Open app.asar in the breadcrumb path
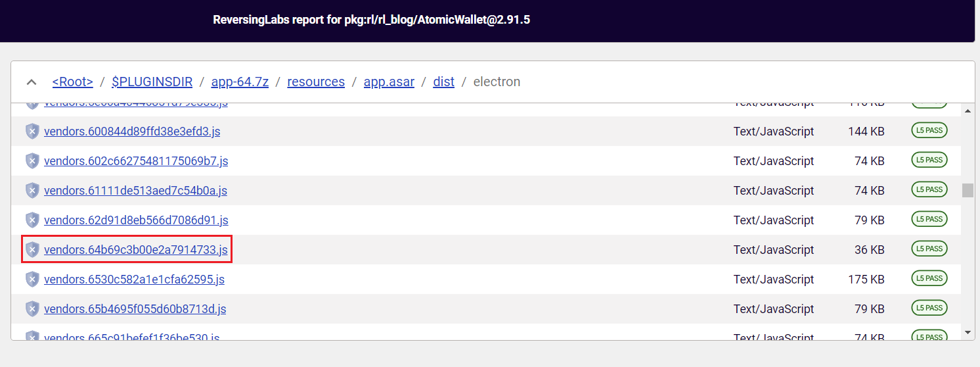This screenshot has width=980, height=367. tap(389, 82)
